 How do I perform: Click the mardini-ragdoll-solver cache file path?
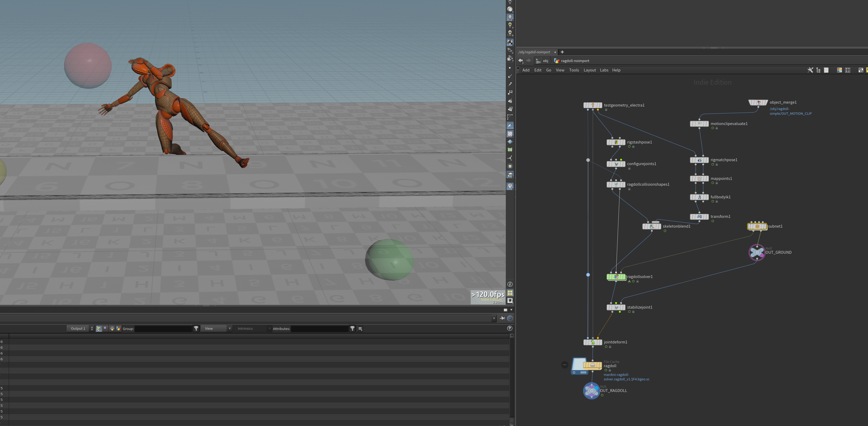pyautogui.click(x=626, y=377)
